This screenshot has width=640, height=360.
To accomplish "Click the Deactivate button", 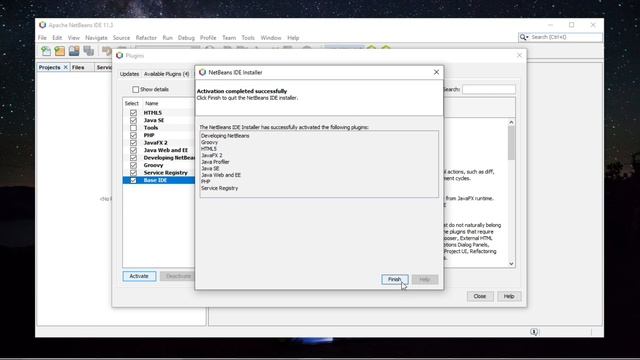I will click(x=178, y=276).
